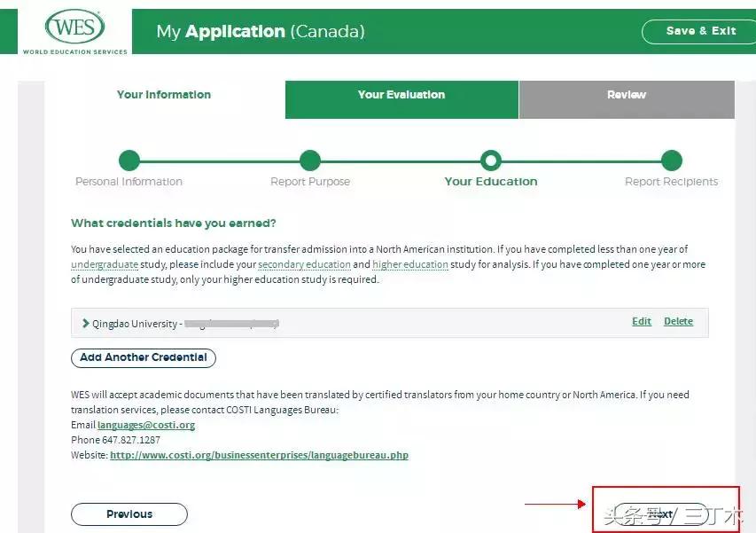Click the Report Recipients step circle
The height and width of the screenshot is (533, 756).
pos(672,161)
